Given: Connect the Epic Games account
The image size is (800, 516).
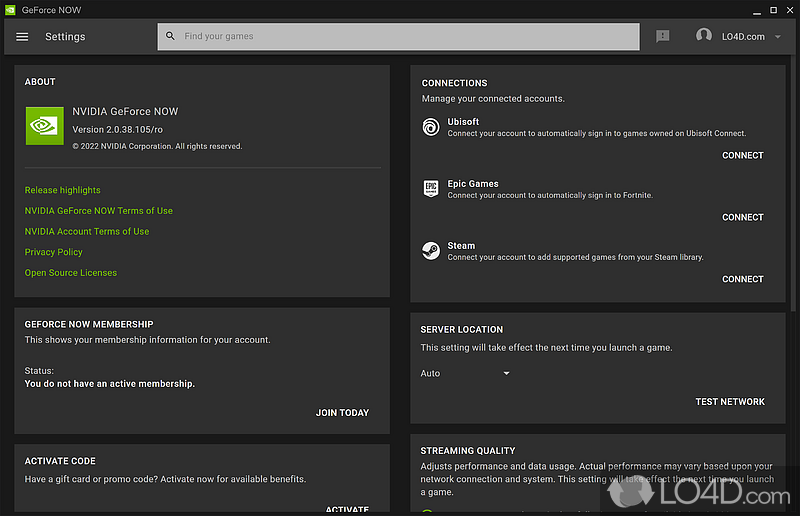Looking at the screenshot, I should (742, 217).
